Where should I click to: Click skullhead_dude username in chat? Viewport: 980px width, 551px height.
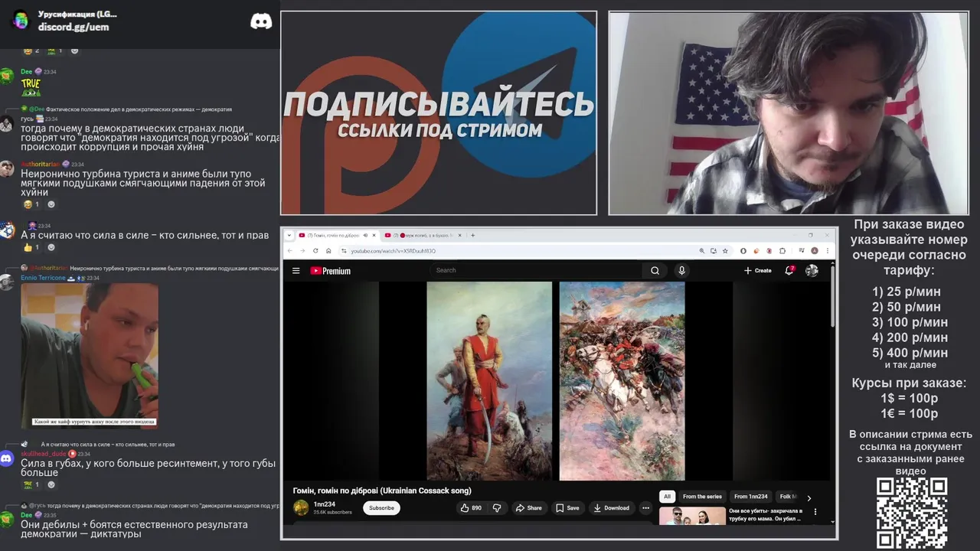pos(44,454)
